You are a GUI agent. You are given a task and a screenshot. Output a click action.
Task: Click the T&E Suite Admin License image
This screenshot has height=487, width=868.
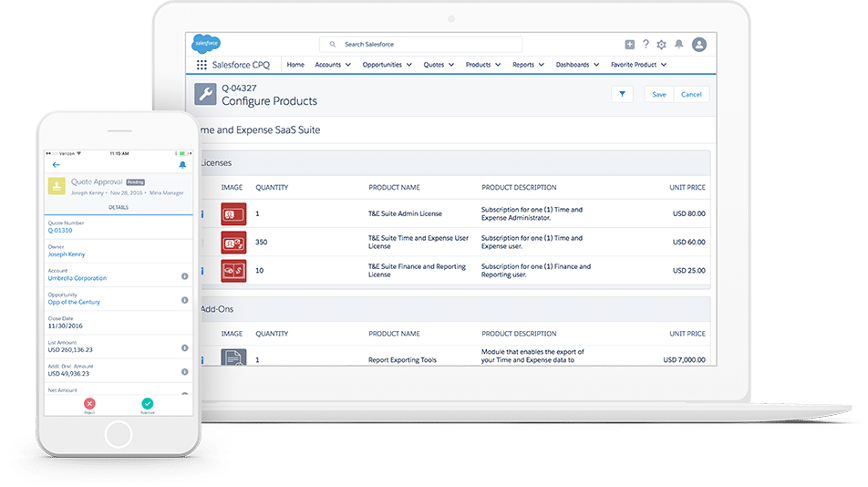233,213
